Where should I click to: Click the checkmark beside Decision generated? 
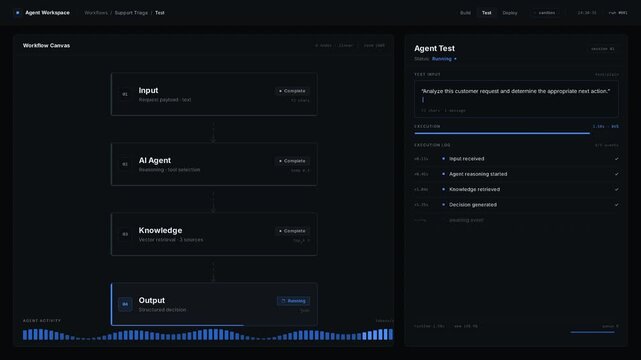(616, 205)
